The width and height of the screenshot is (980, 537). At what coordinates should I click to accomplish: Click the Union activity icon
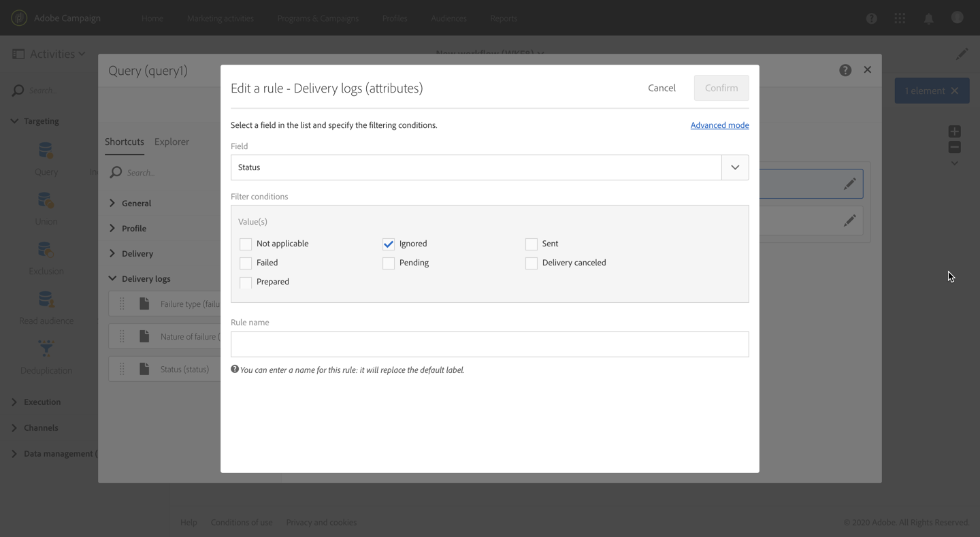46,201
